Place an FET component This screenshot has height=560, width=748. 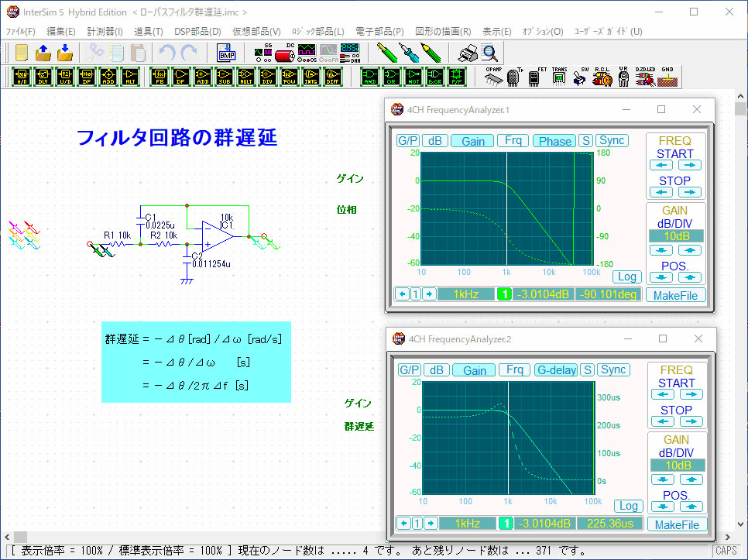(x=536, y=77)
